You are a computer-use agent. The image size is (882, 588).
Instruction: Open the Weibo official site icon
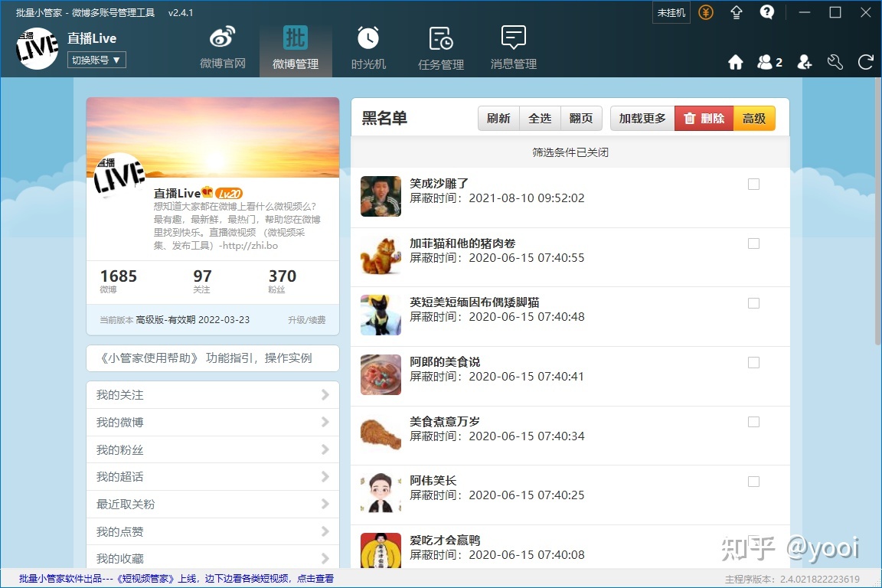coord(223,47)
